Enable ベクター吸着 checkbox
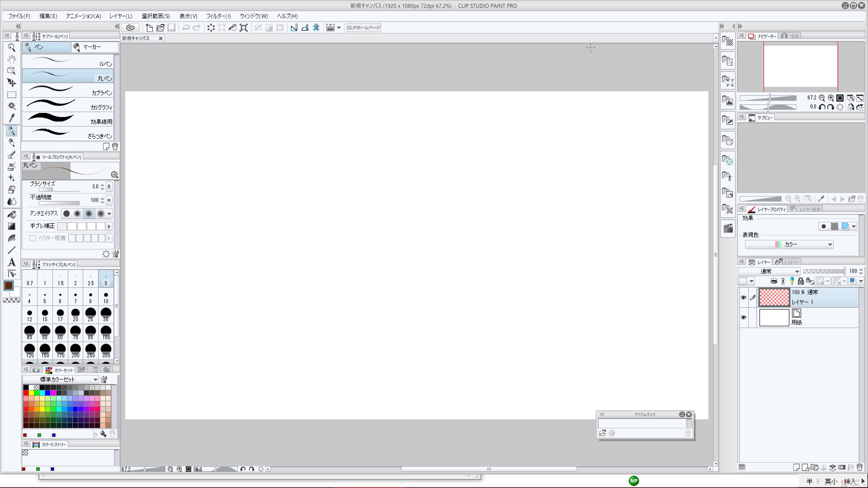 click(x=33, y=238)
